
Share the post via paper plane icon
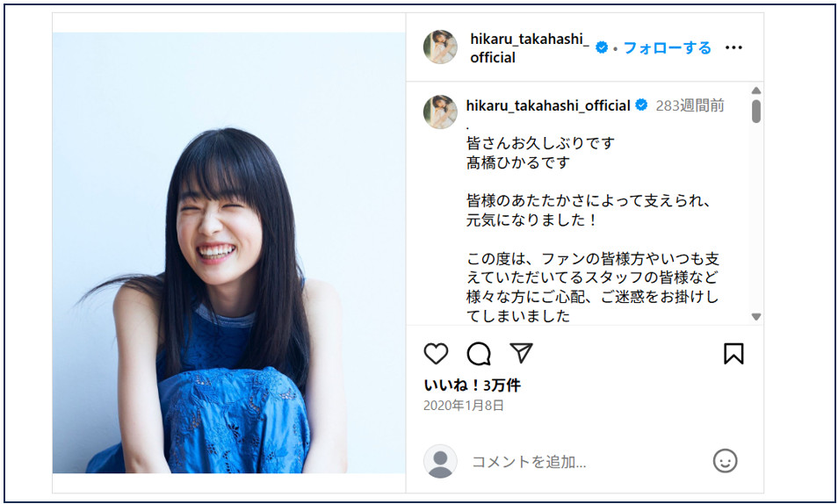[521, 353]
